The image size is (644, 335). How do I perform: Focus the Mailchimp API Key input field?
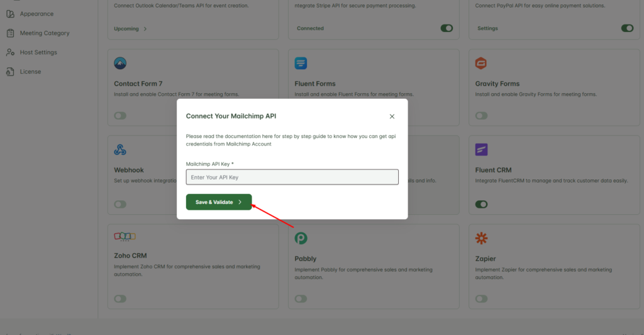(x=292, y=177)
